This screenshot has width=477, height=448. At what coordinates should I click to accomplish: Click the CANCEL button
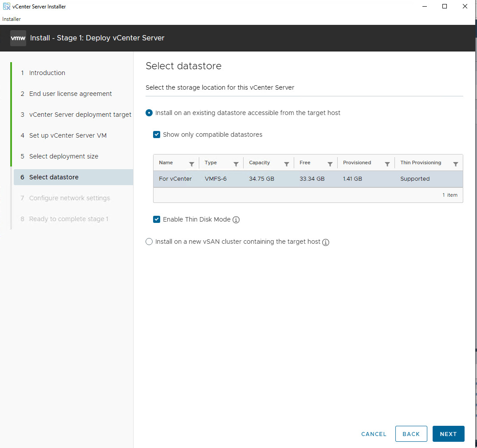pyautogui.click(x=374, y=434)
